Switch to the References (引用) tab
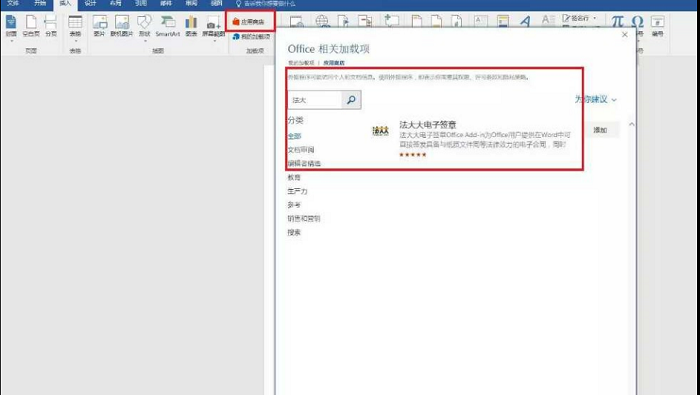The width and height of the screenshot is (700, 395). pos(141,4)
